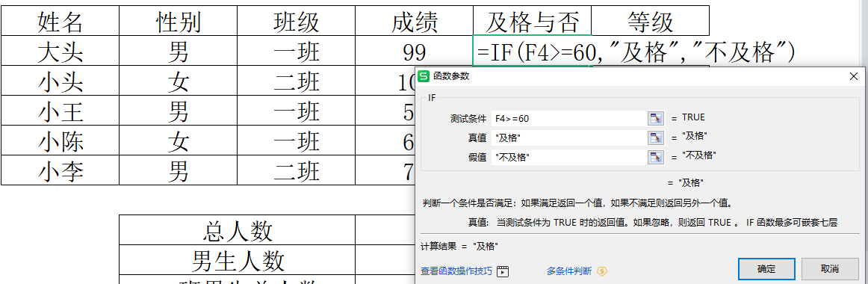Close the 函数参数 dialog
Image resolution: width=868 pixels, height=284 pixels.
(854, 76)
